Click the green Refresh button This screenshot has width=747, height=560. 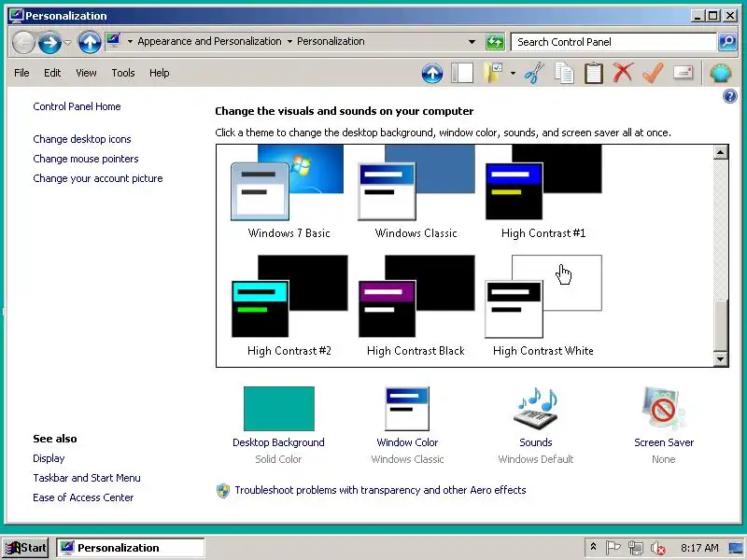coord(495,42)
